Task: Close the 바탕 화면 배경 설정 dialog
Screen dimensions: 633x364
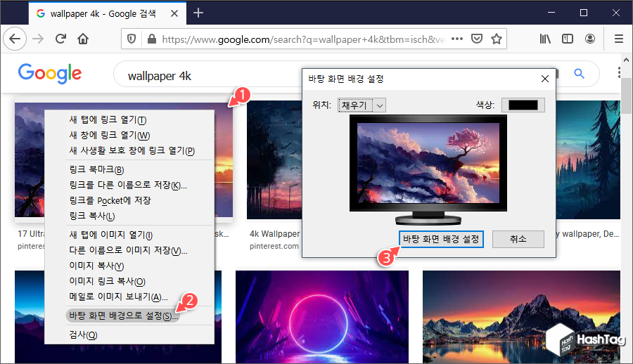Action: (x=545, y=79)
